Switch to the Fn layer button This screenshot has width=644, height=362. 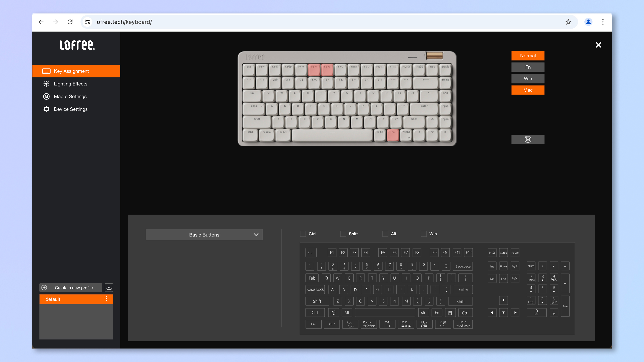tap(528, 67)
